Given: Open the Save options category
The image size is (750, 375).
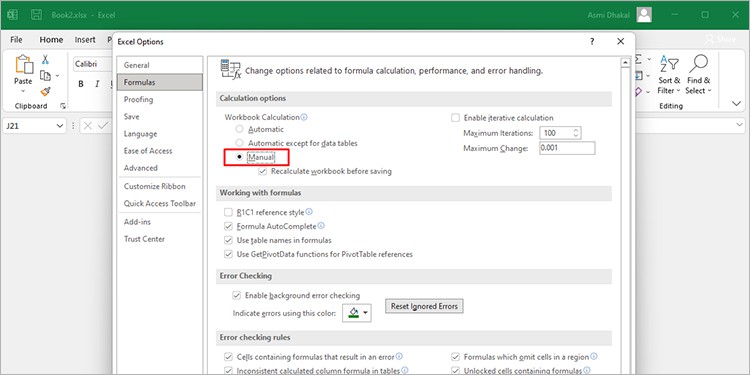Looking at the screenshot, I should [x=160, y=117].
